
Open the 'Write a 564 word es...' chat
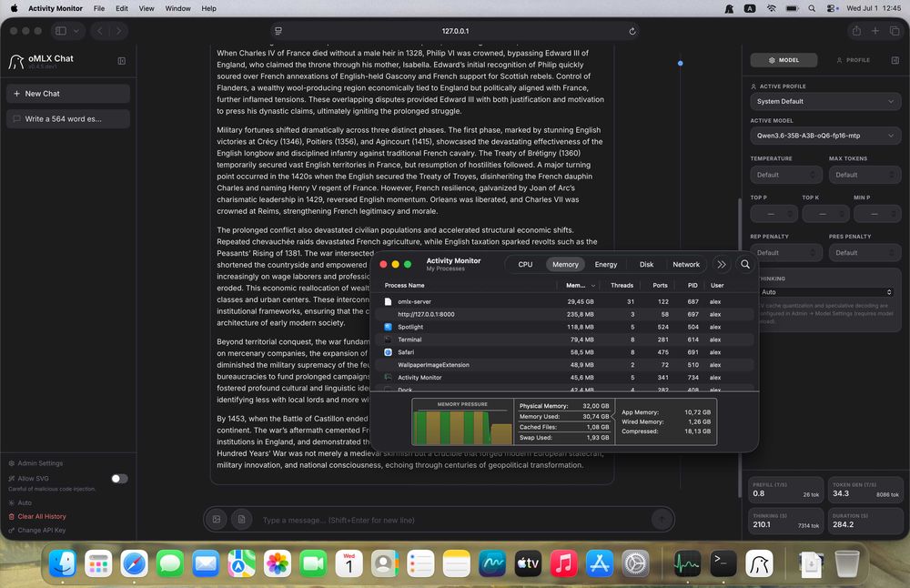point(68,119)
